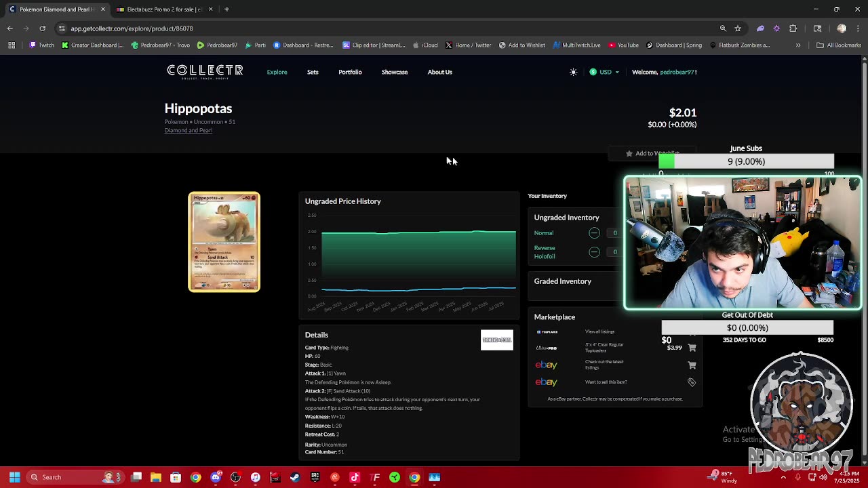The width and height of the screenshot is (868, 488).
Task: Expand the hidden bookmarks chevron
Action: coord(798,45)
